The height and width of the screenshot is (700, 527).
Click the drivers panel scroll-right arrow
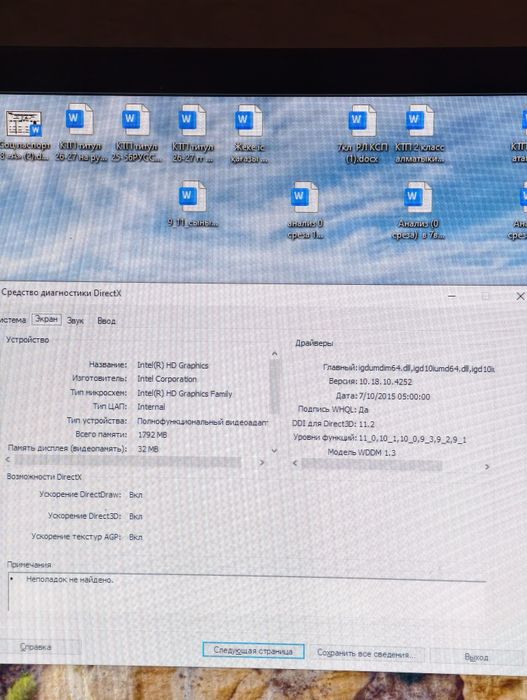click(487, 467)
